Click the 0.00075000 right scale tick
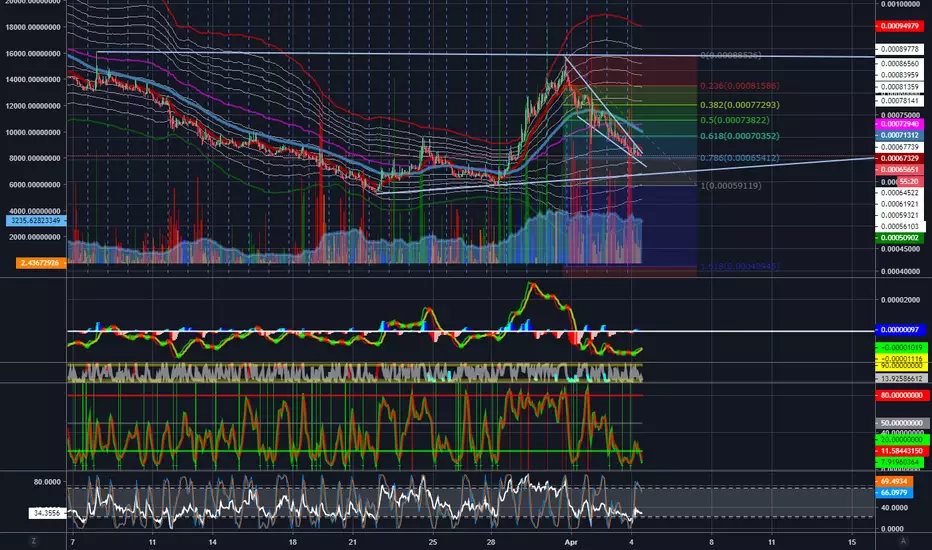 tap(900, 115)
